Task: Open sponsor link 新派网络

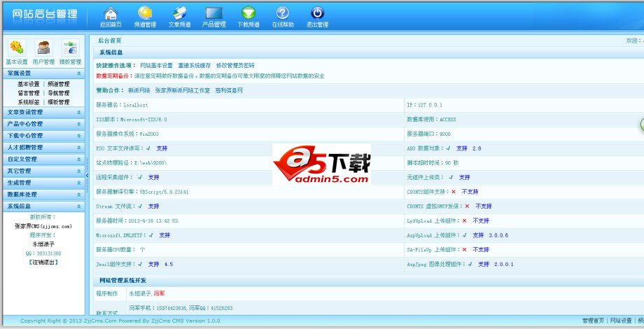Action: point(139,90)
